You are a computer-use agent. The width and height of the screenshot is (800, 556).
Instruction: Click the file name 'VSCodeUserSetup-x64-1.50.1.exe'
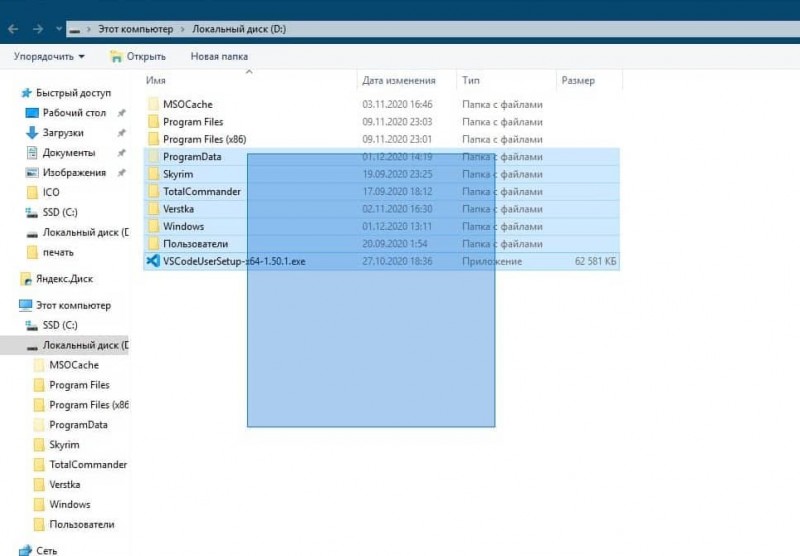pos(234,261)
